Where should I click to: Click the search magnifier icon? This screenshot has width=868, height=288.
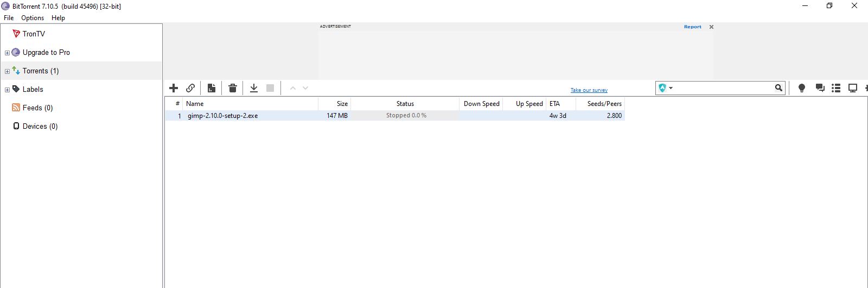(778, 88)
